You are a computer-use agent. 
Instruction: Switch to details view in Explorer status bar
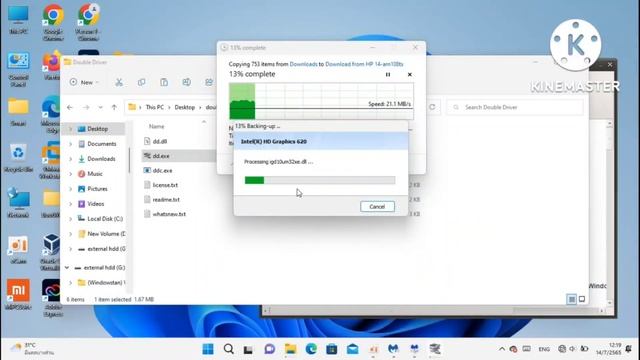(572, 300)
